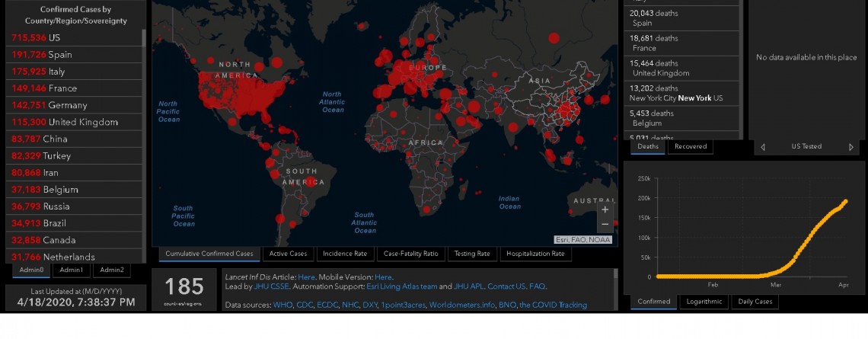Go to next panel right of US Tested

pos(851,147)
